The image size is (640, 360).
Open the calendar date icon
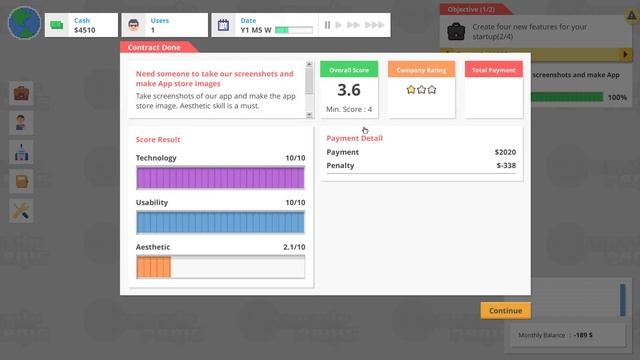[x=223, y=25]
